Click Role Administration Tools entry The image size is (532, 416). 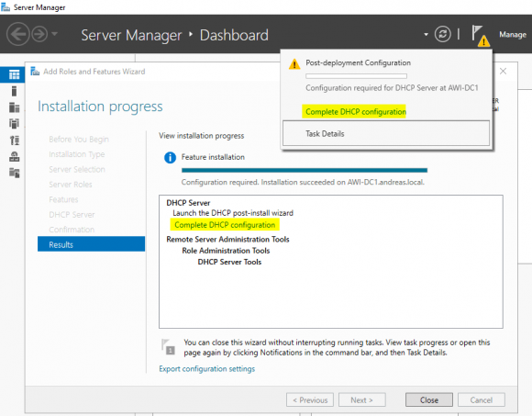coord(226,251)
